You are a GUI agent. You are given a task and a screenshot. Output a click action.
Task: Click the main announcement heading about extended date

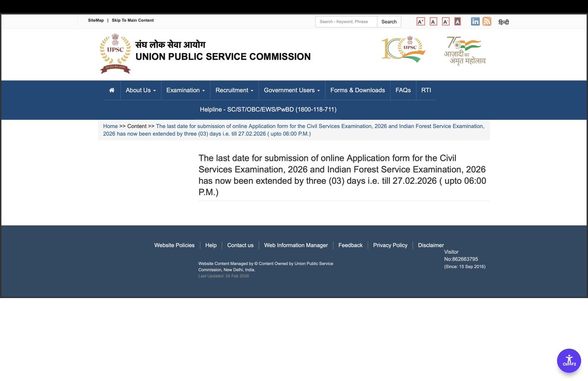click(342, 175)
